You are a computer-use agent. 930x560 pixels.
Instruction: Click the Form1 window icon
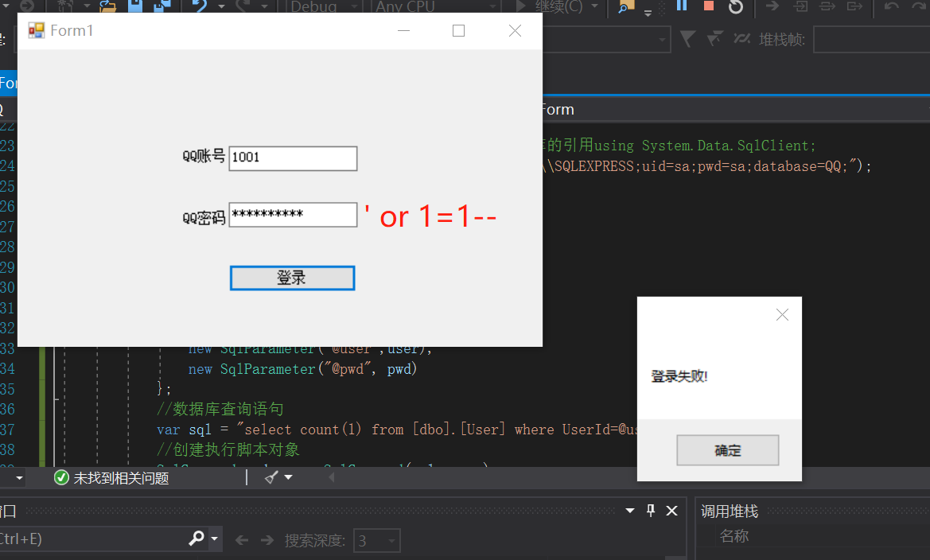pyautogui.click(x=36, y=30)
